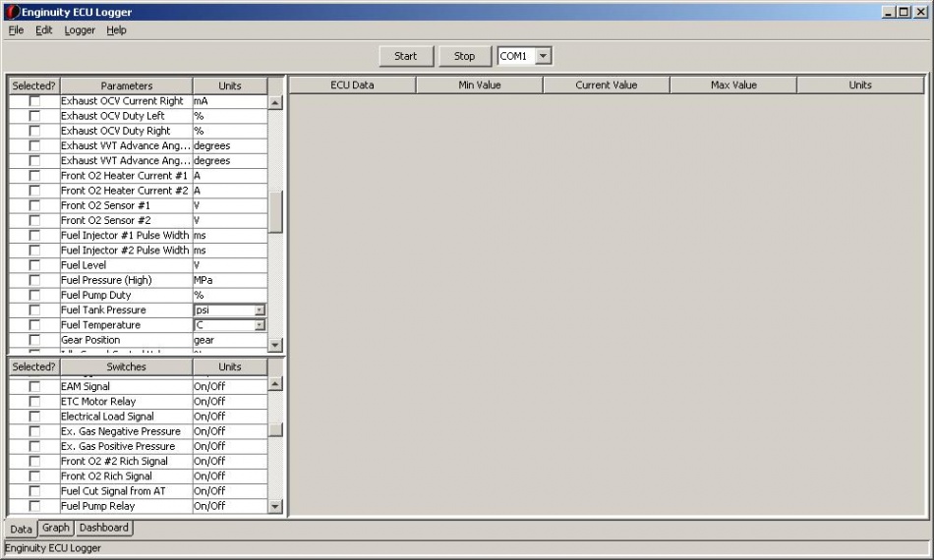The width and height of the screenshot is (934, 560).
Task: Click Switches list scroll down arrow
Action: pyautogui.click(x=275, y=506)
